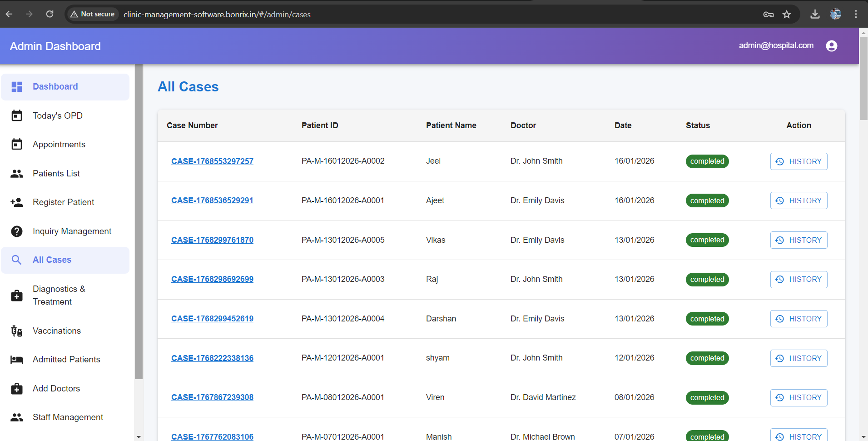This screenshot has width=868, height=441.
Task: Click the Admitted Patients bed icon
Action: [17, 360]
